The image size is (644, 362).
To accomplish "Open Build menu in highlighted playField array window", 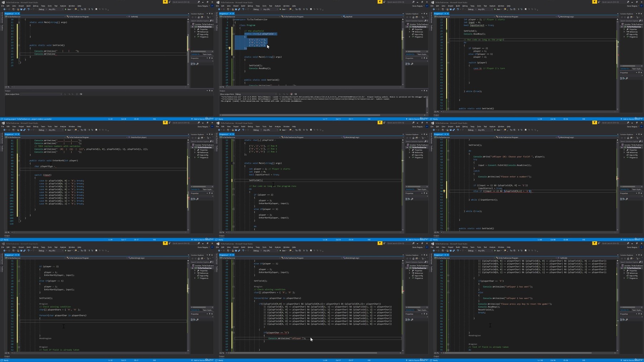I will (x=243, y=6).
